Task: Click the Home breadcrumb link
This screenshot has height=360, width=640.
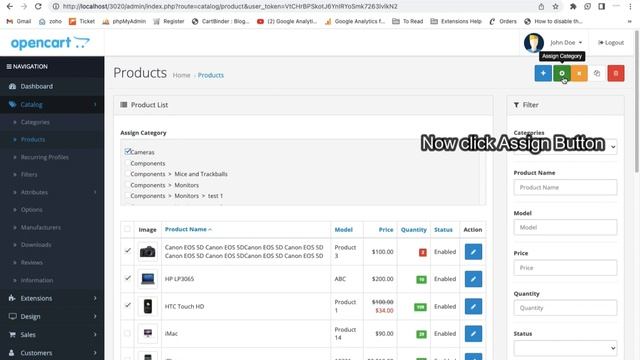Action: coord(181,75)
